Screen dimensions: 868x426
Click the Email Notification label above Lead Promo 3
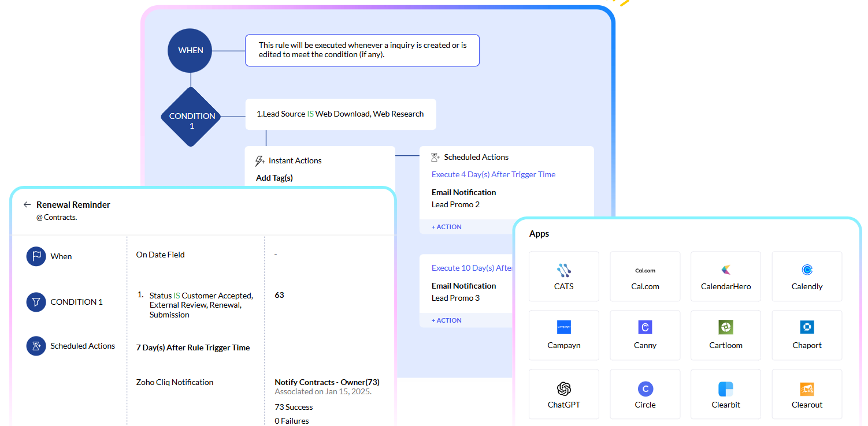pyautogui.click(x=464, y=286)
